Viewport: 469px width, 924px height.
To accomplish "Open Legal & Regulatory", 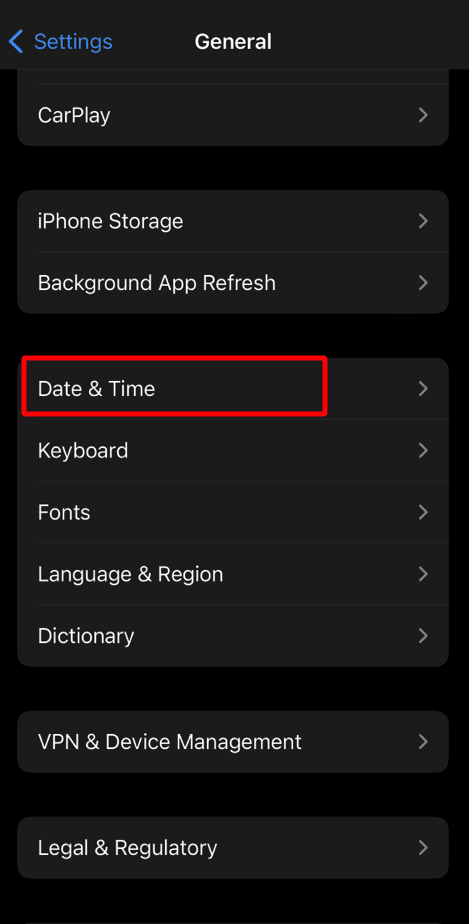I will point(233,847).
